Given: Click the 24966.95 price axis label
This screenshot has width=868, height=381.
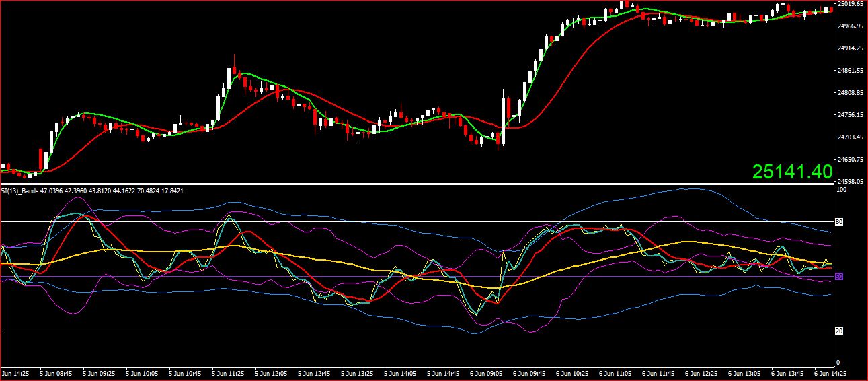Looking at the screenshot, I should 851,26.
